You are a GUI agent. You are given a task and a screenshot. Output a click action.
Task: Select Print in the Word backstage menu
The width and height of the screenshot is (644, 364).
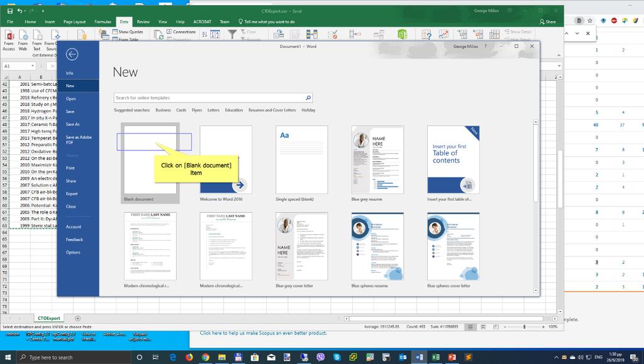click(x=78, y=168)
